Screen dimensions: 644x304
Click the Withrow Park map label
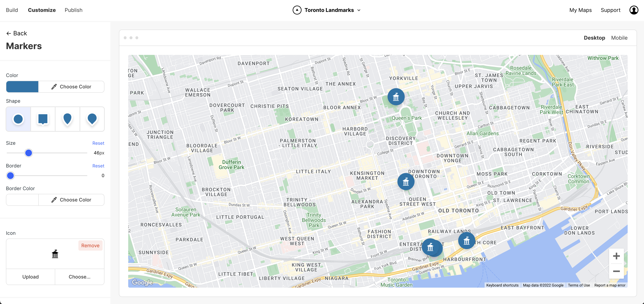tap(603, 58)
